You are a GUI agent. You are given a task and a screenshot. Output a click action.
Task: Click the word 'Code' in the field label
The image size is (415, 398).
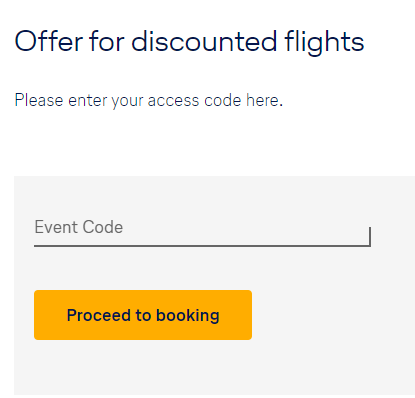point(103,227)
